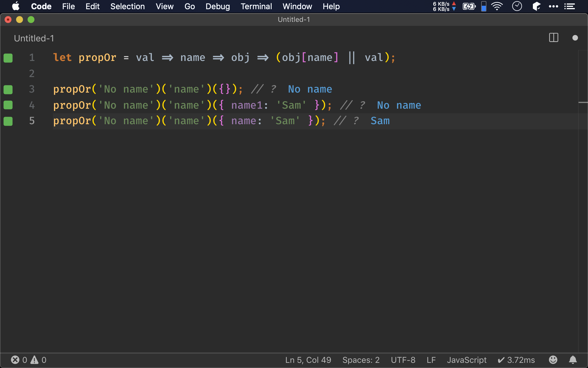
Task: Click the hexagon app icon in menu bar
Action: pos(536,6)
